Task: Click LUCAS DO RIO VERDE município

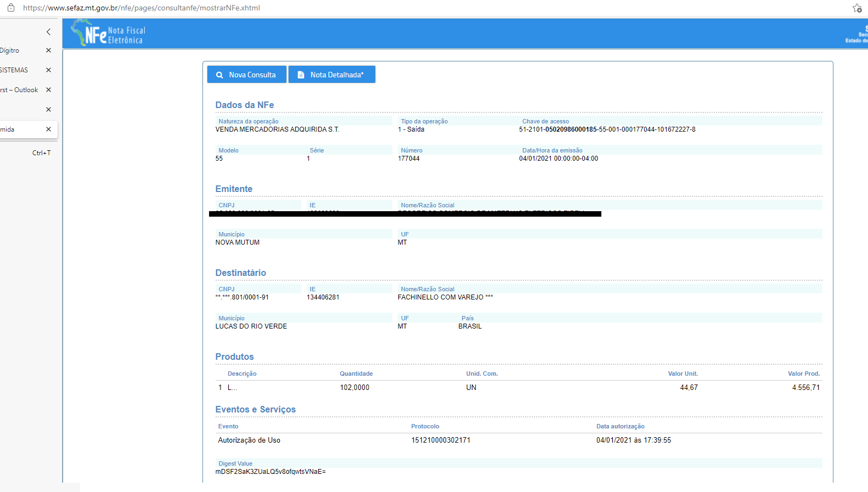Action: (x=251, y=326)
